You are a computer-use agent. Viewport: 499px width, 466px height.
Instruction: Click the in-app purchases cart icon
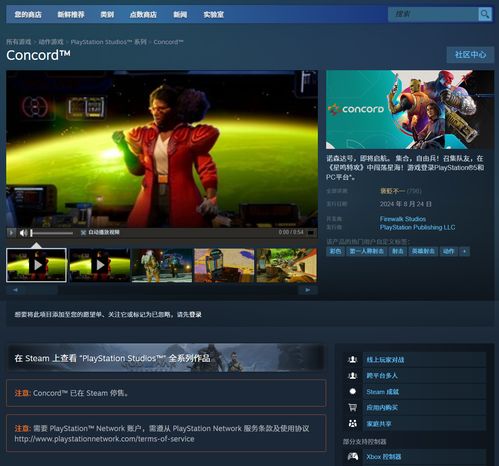pyautogui.click(x=352, y=407)
